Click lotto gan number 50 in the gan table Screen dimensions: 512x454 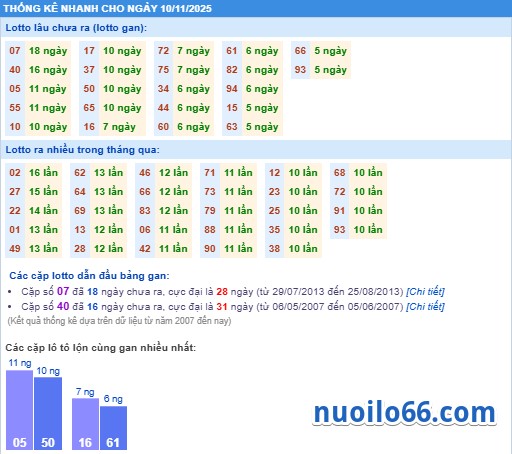coord(89,89)
